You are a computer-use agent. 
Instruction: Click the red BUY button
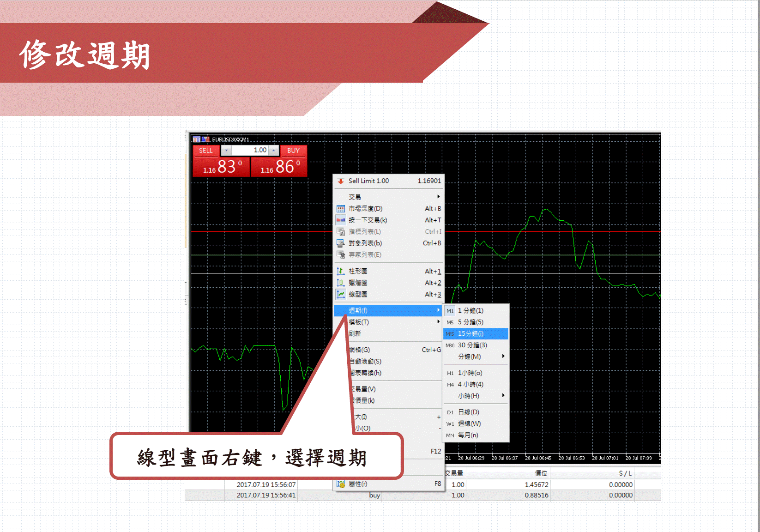pyautogui.click(x=294, y=151)
